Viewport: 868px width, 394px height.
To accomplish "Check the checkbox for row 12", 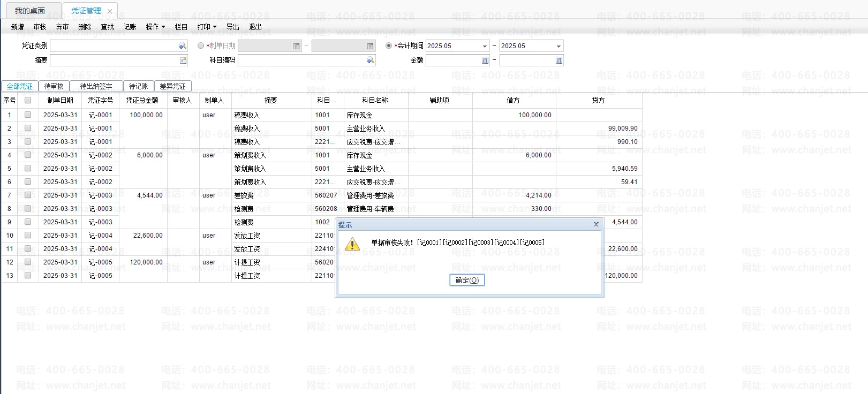I will (x=28, y=262).
